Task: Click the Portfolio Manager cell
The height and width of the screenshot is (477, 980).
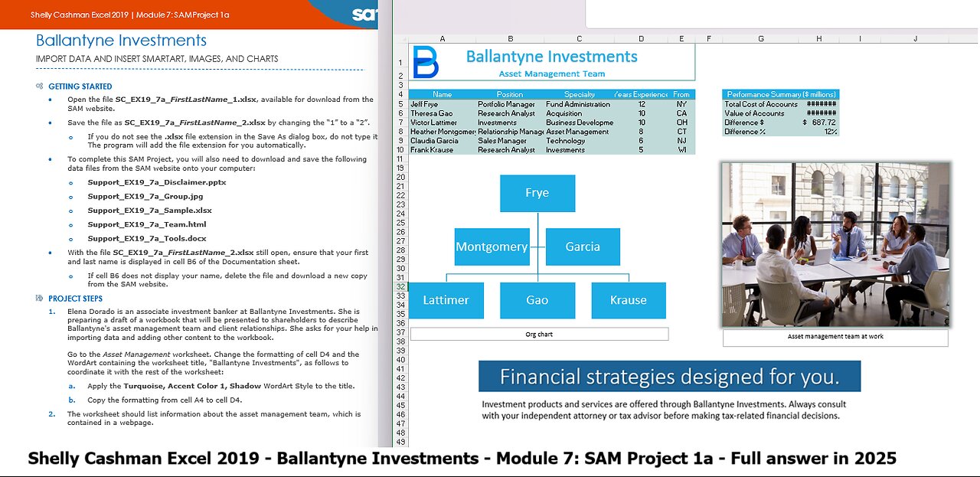Action: click(x=510, y=104)
